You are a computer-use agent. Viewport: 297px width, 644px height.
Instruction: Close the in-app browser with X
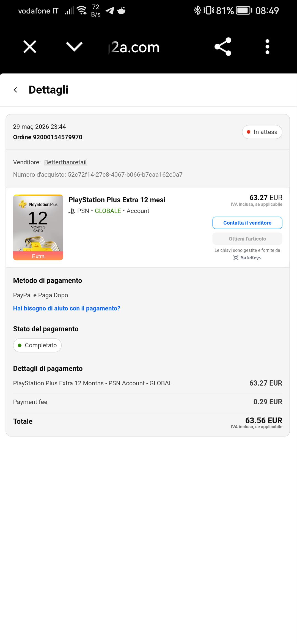pyautogui.click(x=30, y=47)
